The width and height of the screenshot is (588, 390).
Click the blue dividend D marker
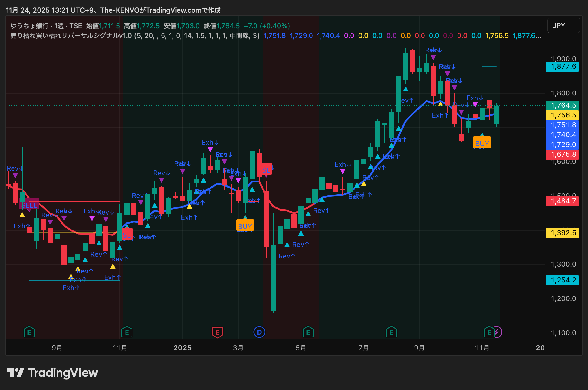[259, 332]
